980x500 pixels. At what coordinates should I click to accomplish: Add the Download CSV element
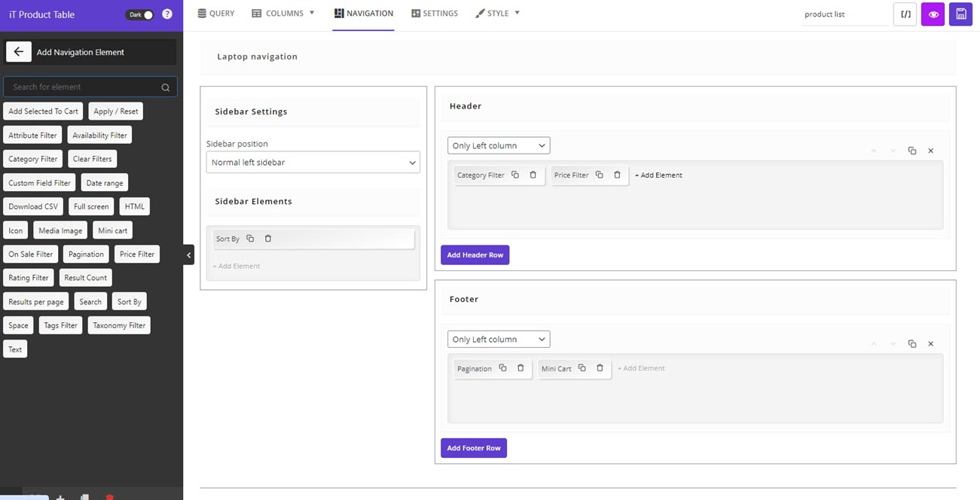[x=33, y=206]
